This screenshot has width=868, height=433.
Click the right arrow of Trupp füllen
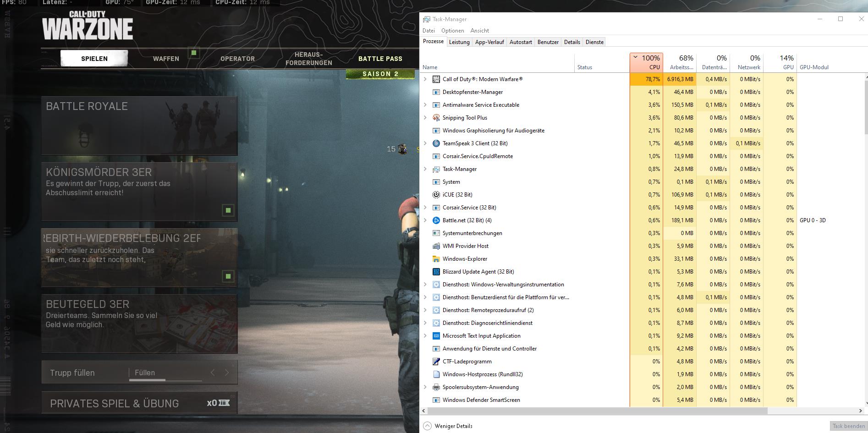[227, 373]
